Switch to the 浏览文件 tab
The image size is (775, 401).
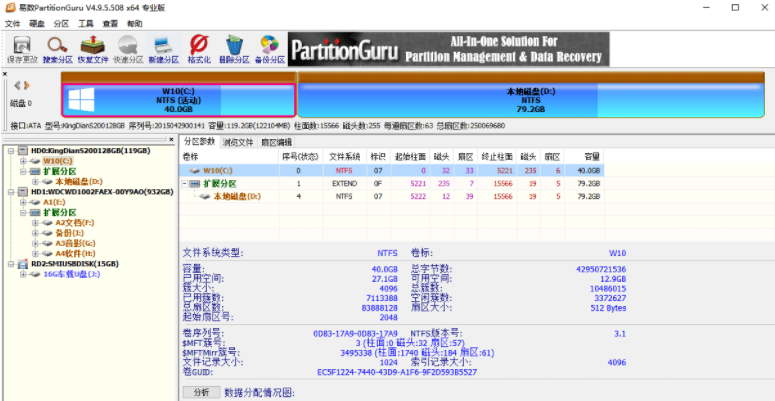(x=238, y=142)
